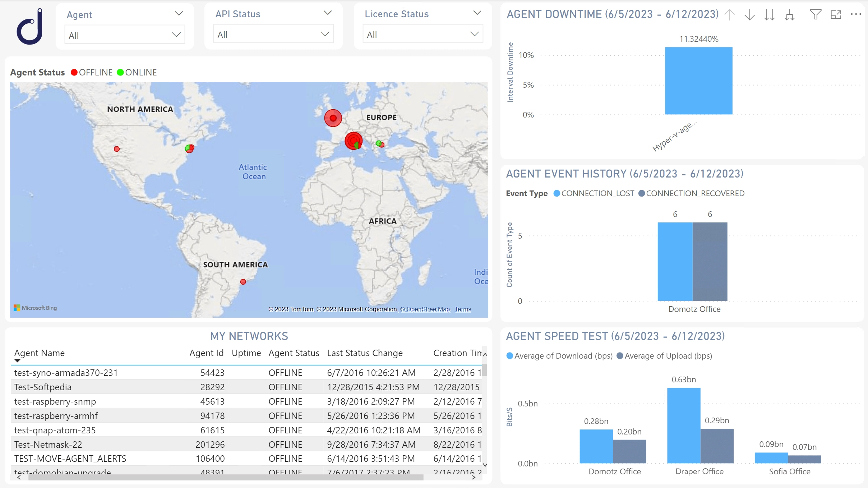Click the Hyper-v-age... axis label
Image resolution: width=868 pixels, height=488 pixels.
pos(674,136)
